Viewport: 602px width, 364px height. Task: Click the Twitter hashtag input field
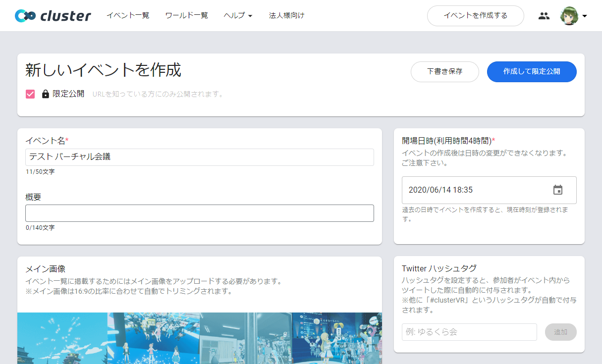tap(469, 332)
